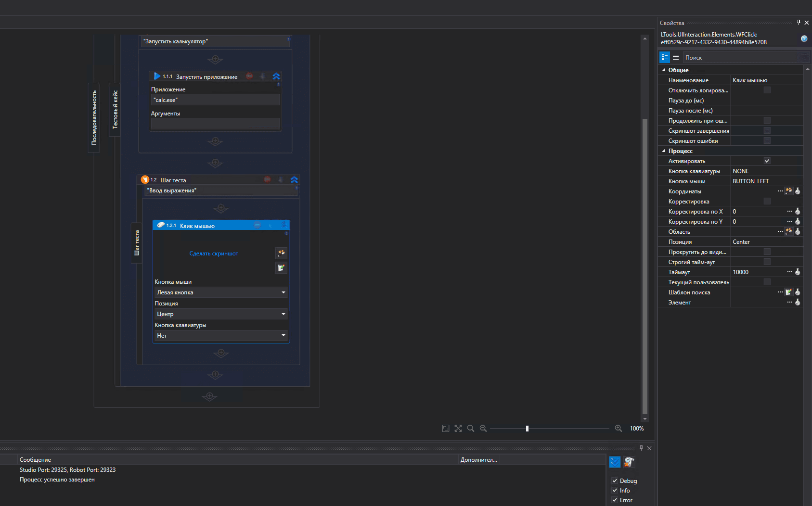This screenshot has height=506, width=812.
Task: Click the 'Дополнител...' column header
Action: coord(478,460)
